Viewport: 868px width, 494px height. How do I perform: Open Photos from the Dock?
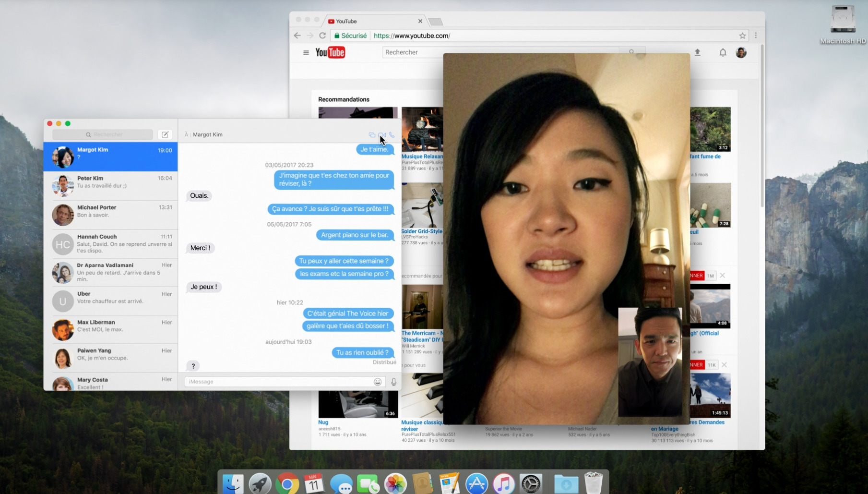(395, 483)
